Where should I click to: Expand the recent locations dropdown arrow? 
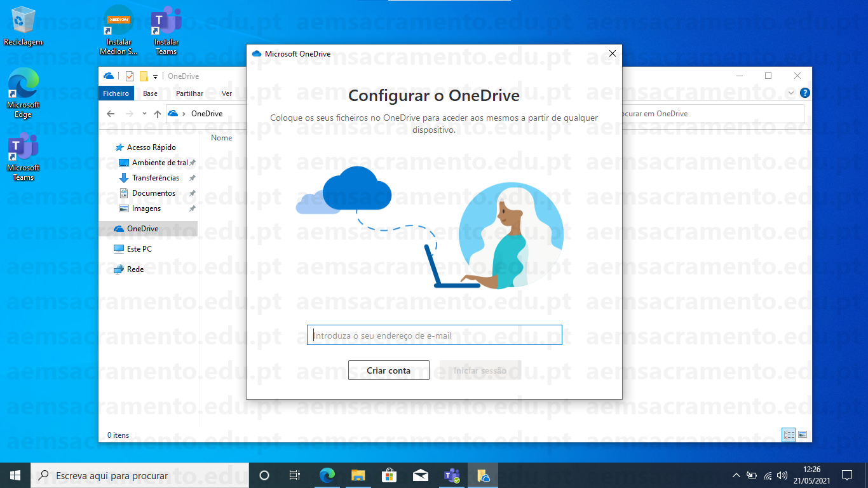coord(144,114)
